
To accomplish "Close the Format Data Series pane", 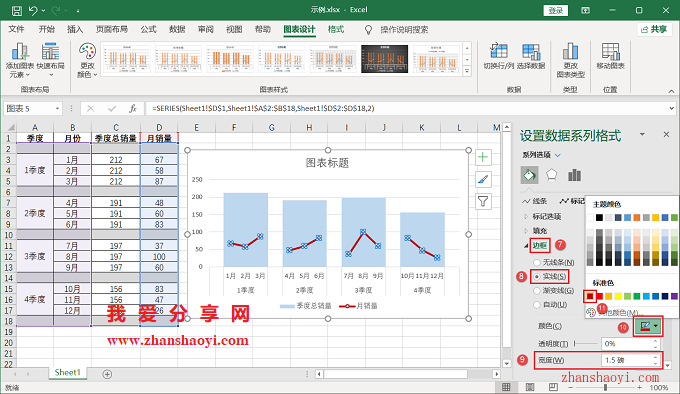I will pyautogui.click(x=667, y=134).
